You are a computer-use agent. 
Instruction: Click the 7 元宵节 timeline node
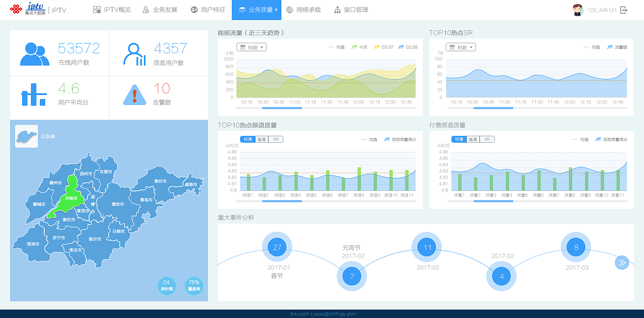(x=352, y=276)
